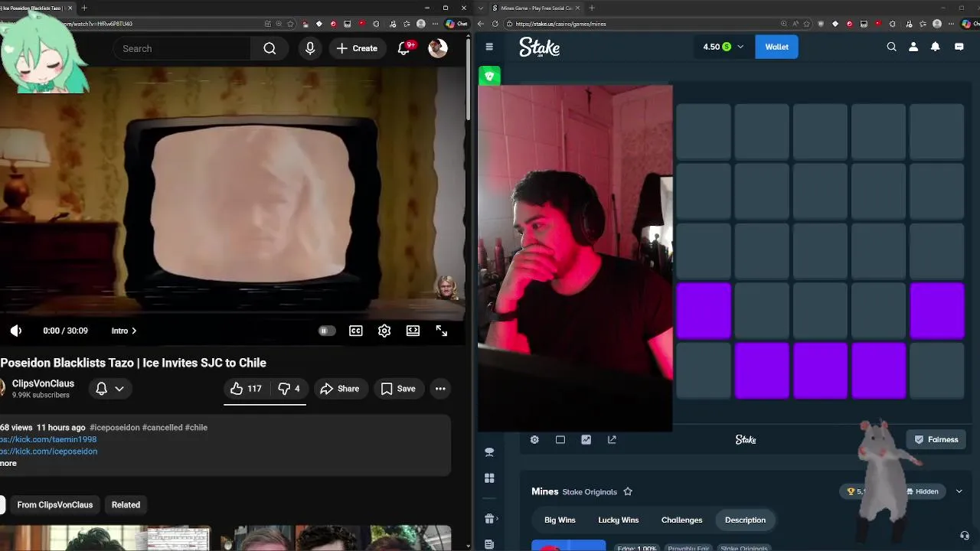Focus the YouTube search field
The width and height of the screenshot is (980, 551).
click(x=181, y=48)
